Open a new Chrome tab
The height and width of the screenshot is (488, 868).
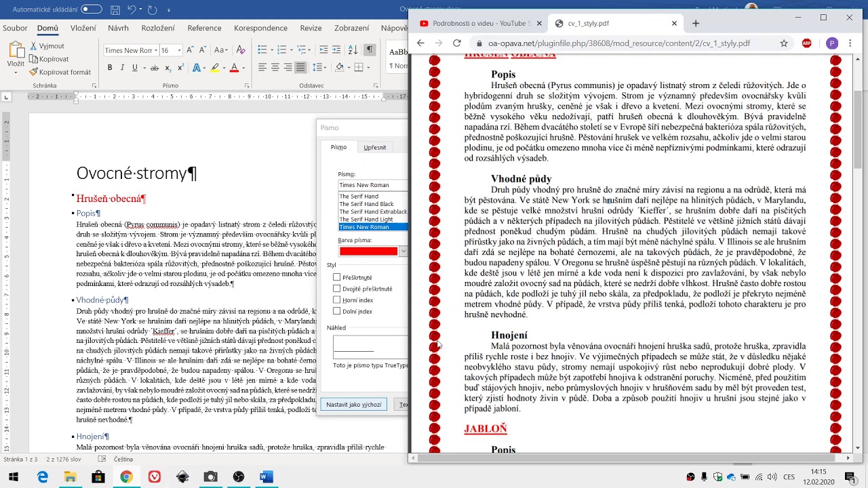[x=696, y=23]
